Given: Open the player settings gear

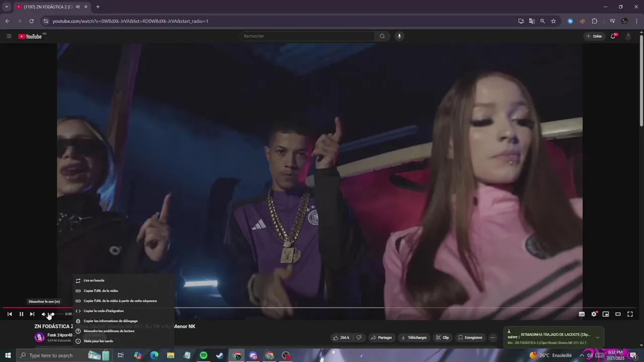Looking at the screenshot, I should pos(594,314).
